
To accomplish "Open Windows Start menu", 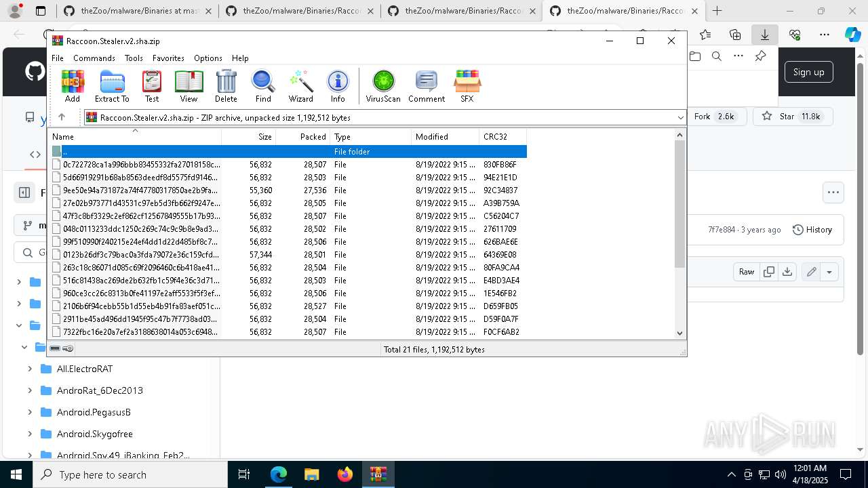I will pyautogui.click(x=16, y=474).
